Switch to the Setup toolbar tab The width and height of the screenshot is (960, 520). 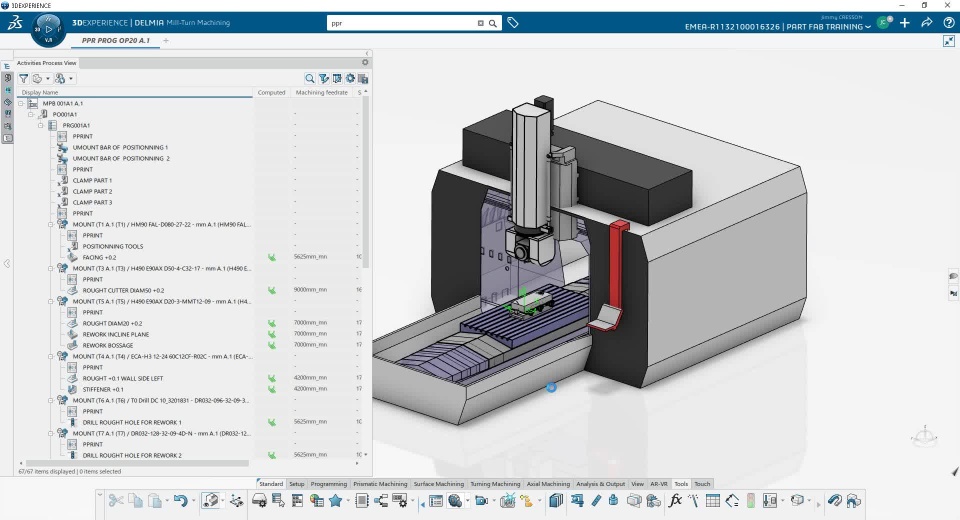pyautogui.click(x=296, y=484)
